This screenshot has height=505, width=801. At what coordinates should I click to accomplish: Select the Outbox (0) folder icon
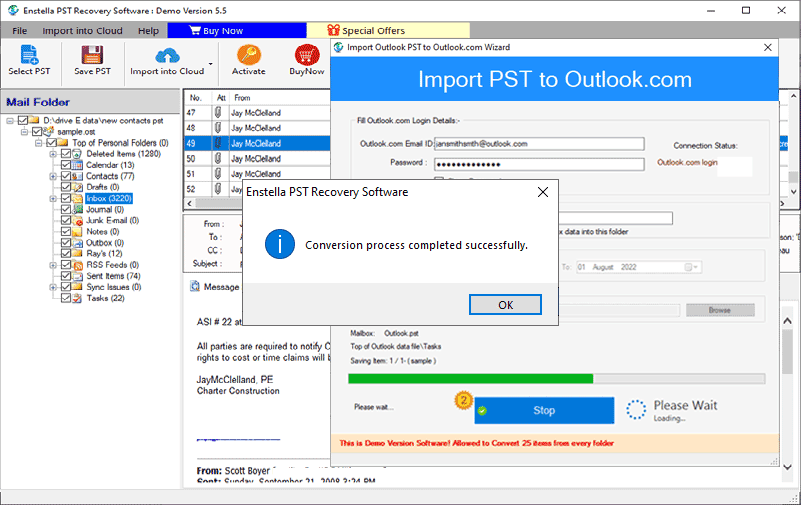click(77, 243)
